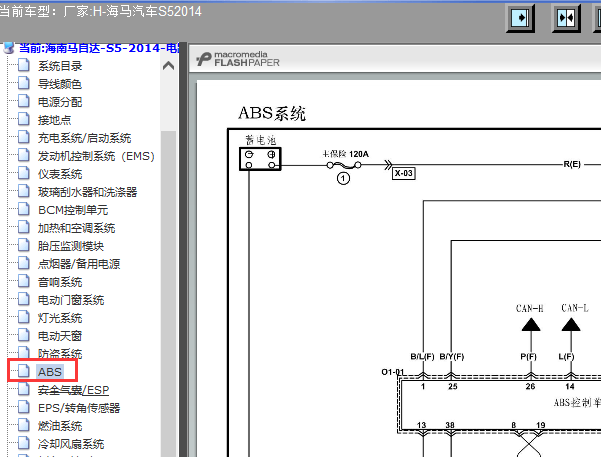The width and height of the screenshot is (601, 457).
Task: Click the page icon beside 灯光系统
Action: click(24, 317)
